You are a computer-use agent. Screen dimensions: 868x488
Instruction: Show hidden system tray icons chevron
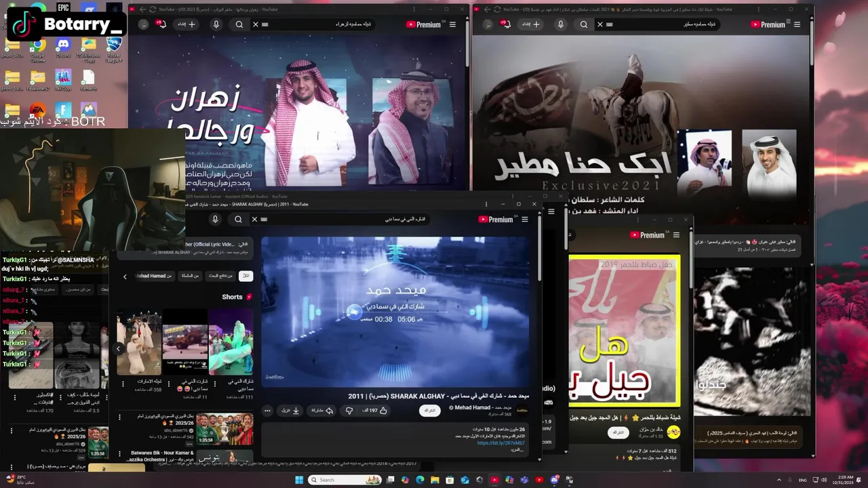[x=778, y=480]
